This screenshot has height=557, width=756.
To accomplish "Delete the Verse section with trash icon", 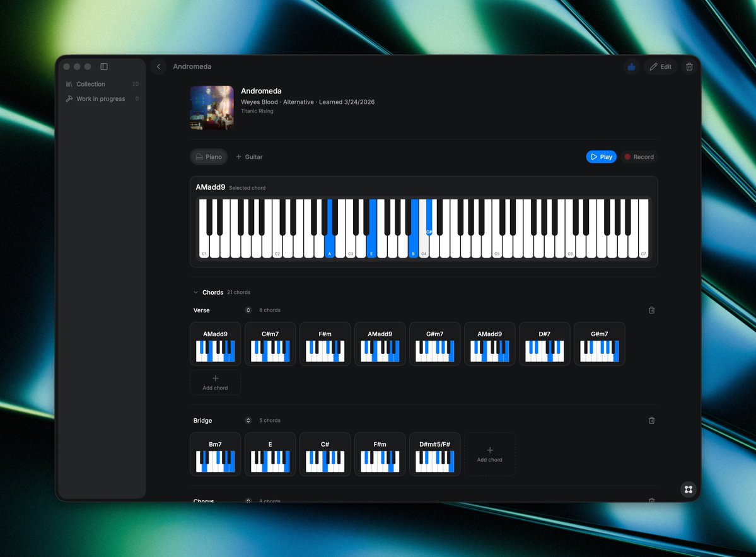I will click(x=651, y=310).
